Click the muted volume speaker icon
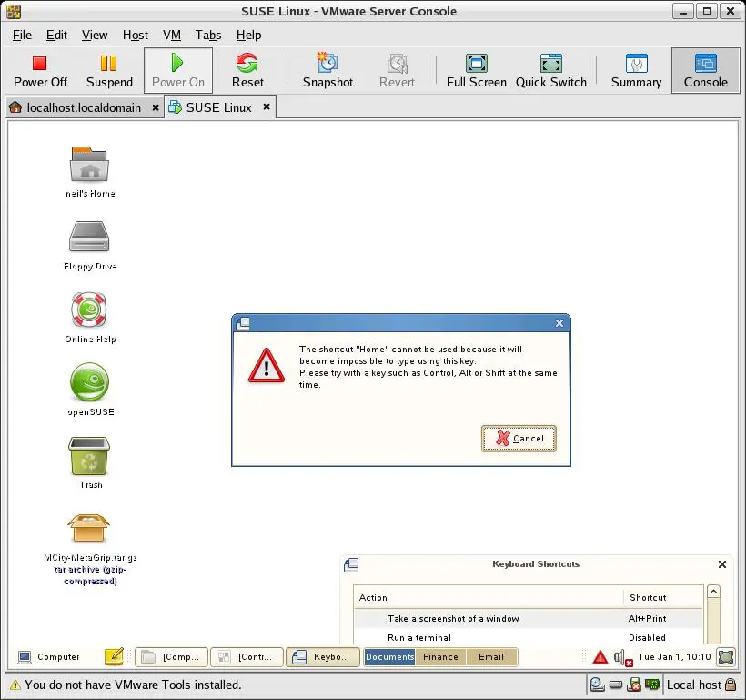 (622, 657)
